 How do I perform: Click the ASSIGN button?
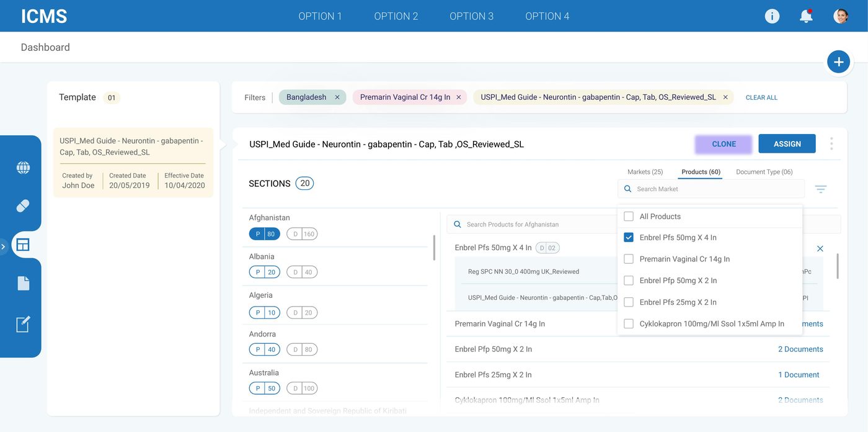[787, 144]
